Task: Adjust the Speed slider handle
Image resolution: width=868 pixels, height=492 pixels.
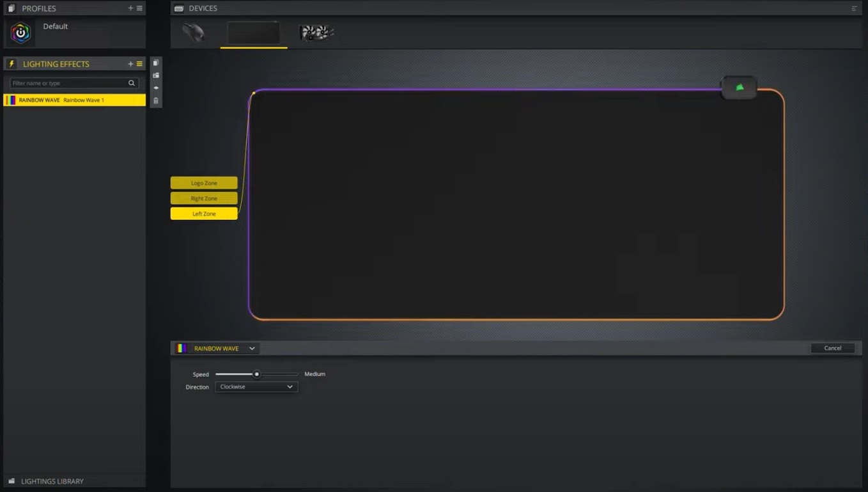Action: (256, 374)
